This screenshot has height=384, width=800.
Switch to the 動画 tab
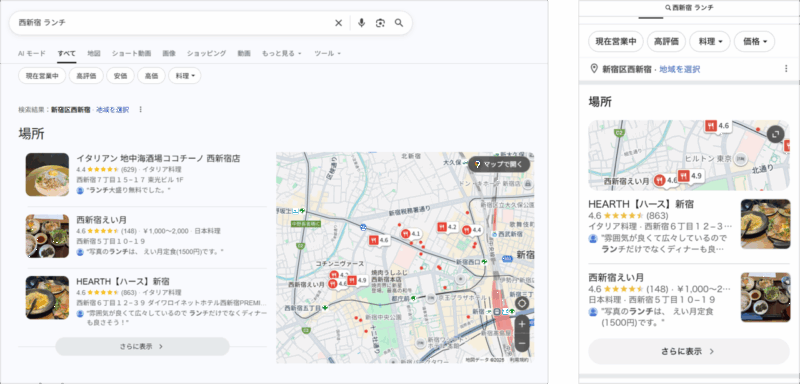click(244, 53)
